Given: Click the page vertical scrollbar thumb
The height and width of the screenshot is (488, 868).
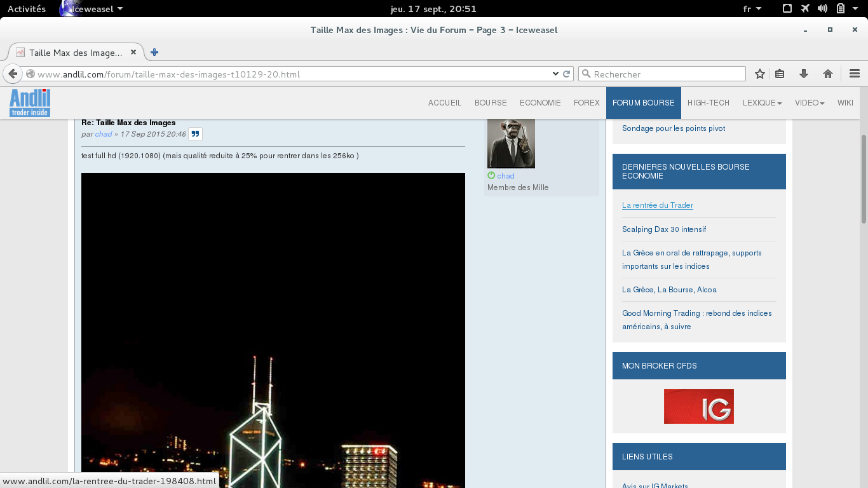Looking at the screenshot, I should click(x=864, y=179).
